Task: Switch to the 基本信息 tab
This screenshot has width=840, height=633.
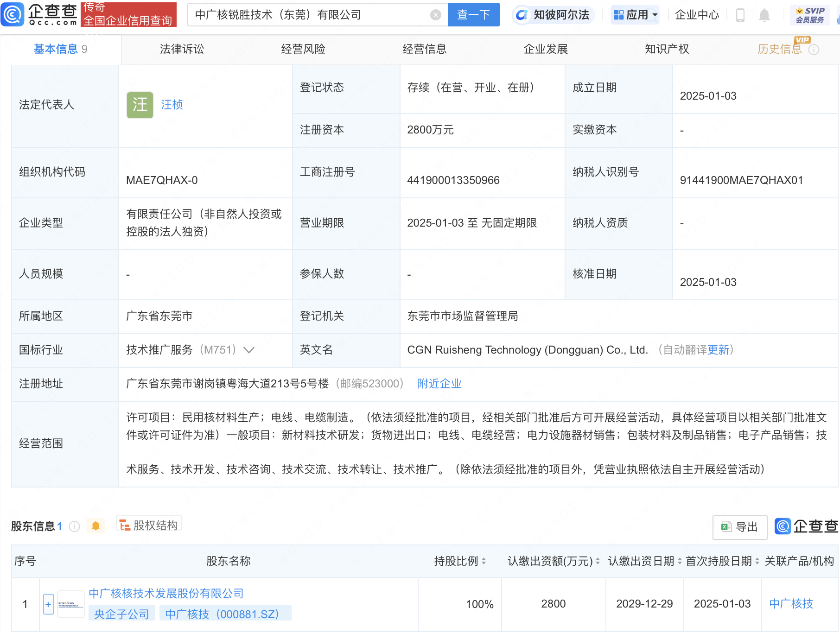Action: pos(61,49)
